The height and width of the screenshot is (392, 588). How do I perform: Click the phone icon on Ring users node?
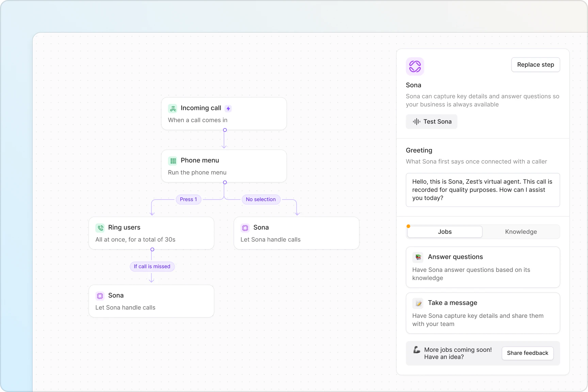tap(100, 228)
